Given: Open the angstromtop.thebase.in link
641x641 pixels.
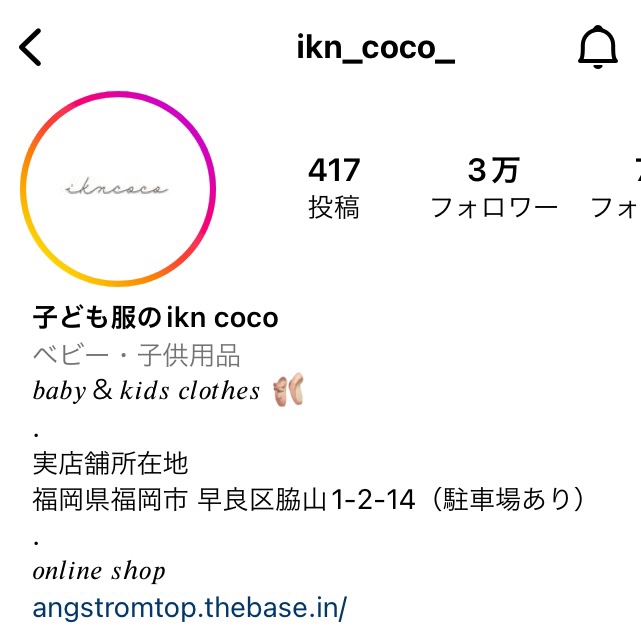Looking at the screenshot, I should pyautogui.click(x=190, y=607).
